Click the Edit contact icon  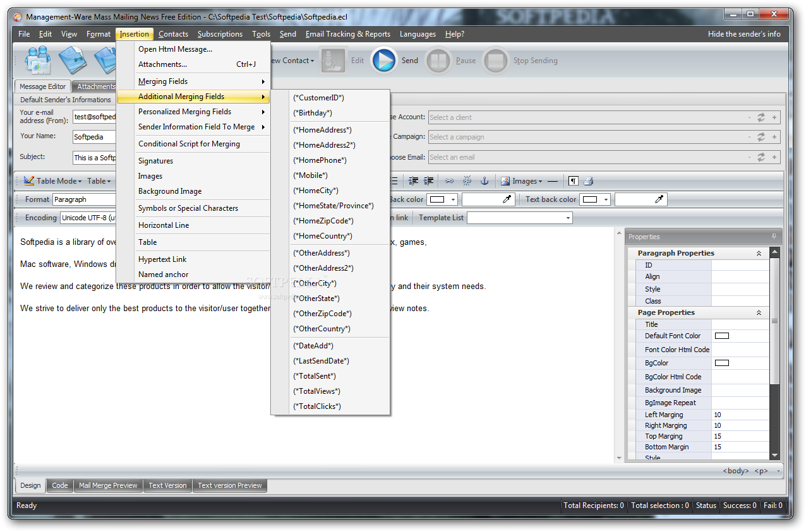(333, 61)
